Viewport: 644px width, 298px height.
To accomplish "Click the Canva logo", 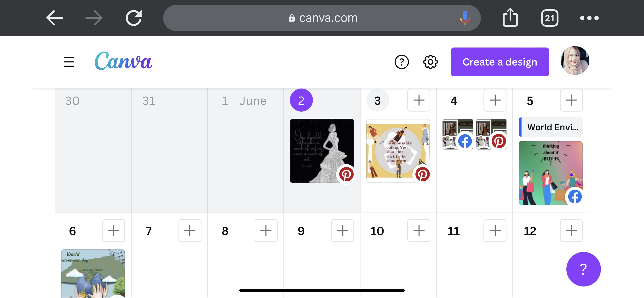I will point(123,61).
